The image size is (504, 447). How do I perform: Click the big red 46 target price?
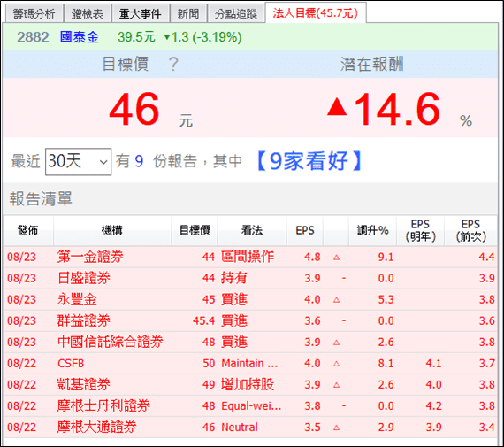coord(134,109)
